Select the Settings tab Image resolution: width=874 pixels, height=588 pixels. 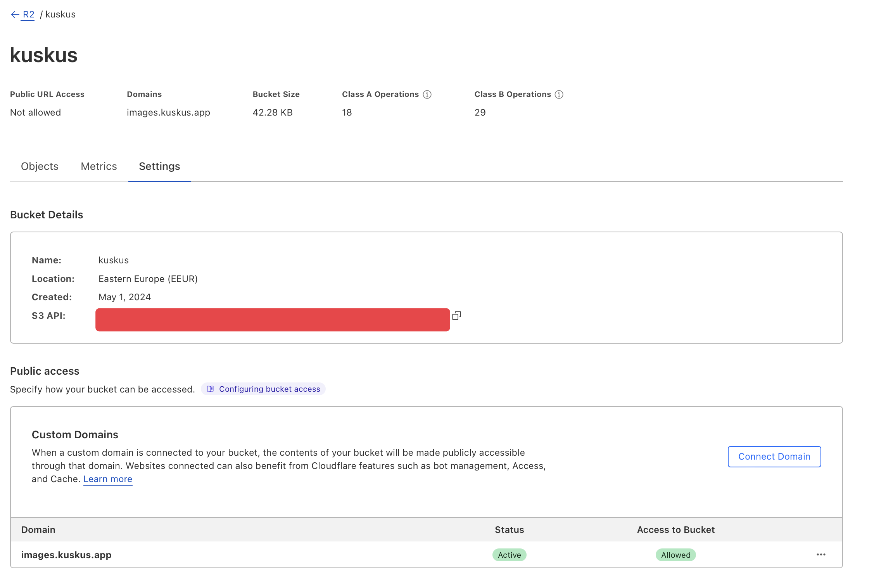pos(159,166)
